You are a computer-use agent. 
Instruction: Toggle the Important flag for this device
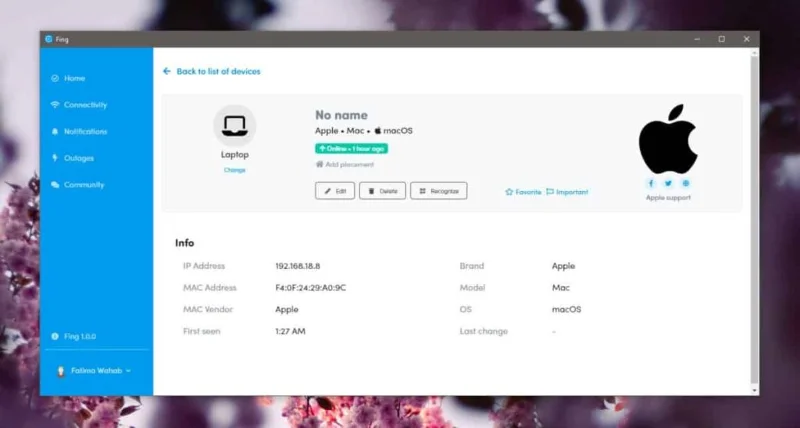pos(567,192)
